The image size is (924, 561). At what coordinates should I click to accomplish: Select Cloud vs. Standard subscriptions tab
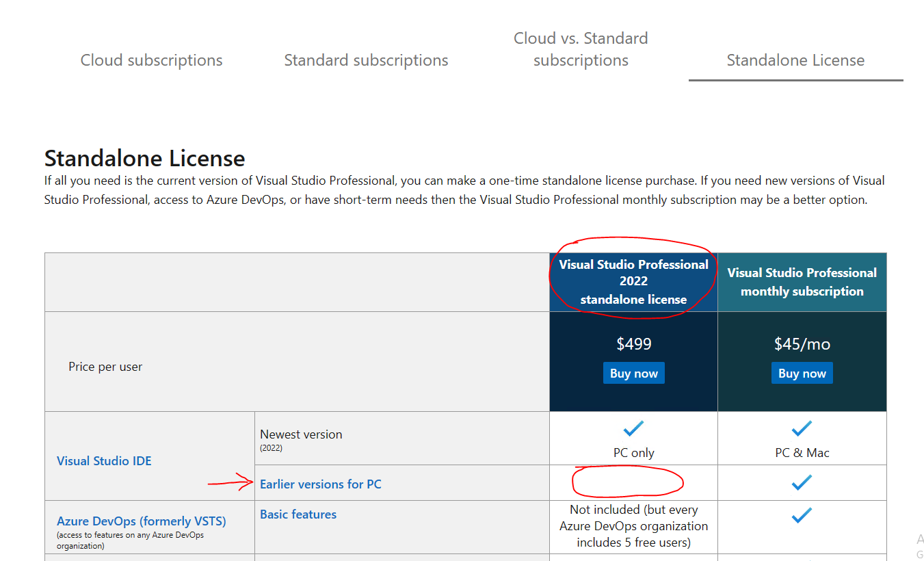581,49
